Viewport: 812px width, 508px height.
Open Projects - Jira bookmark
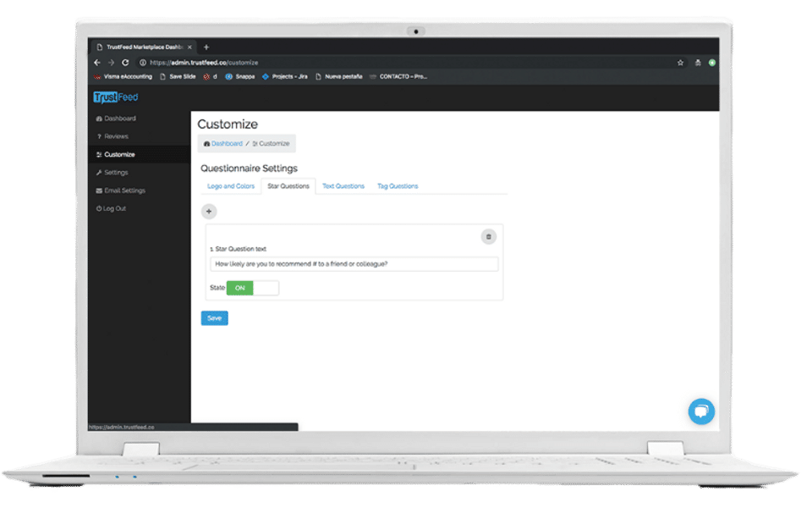285,77
